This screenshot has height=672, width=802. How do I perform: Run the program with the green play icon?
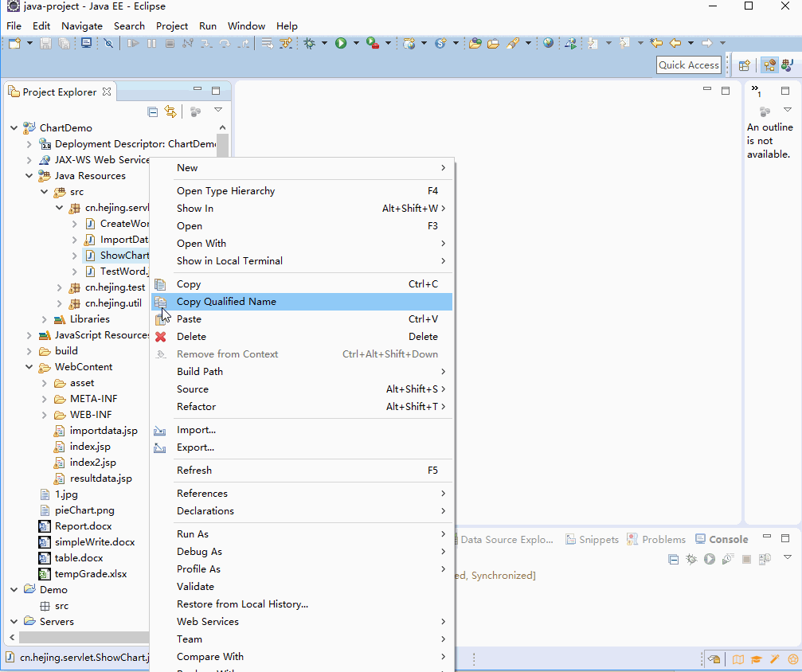click(341, 44)
